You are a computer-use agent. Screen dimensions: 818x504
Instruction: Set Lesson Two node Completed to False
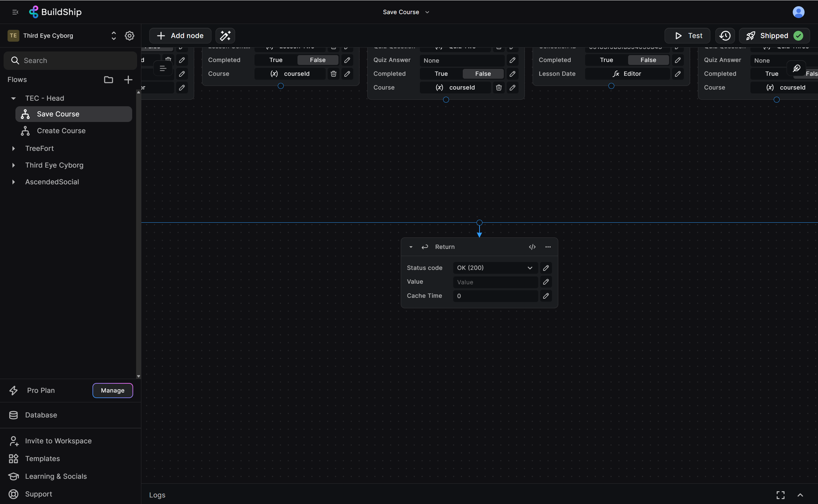click(318, 60)
